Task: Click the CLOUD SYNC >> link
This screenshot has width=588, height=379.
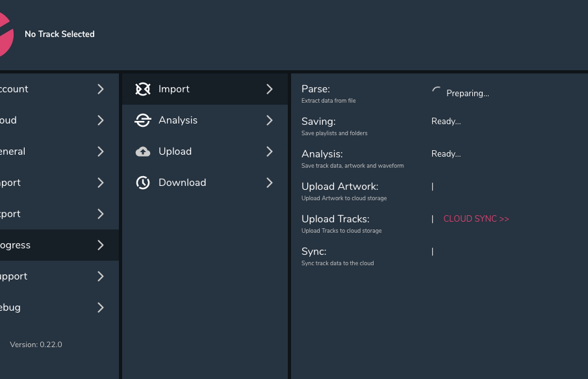Action: point(476,219)
